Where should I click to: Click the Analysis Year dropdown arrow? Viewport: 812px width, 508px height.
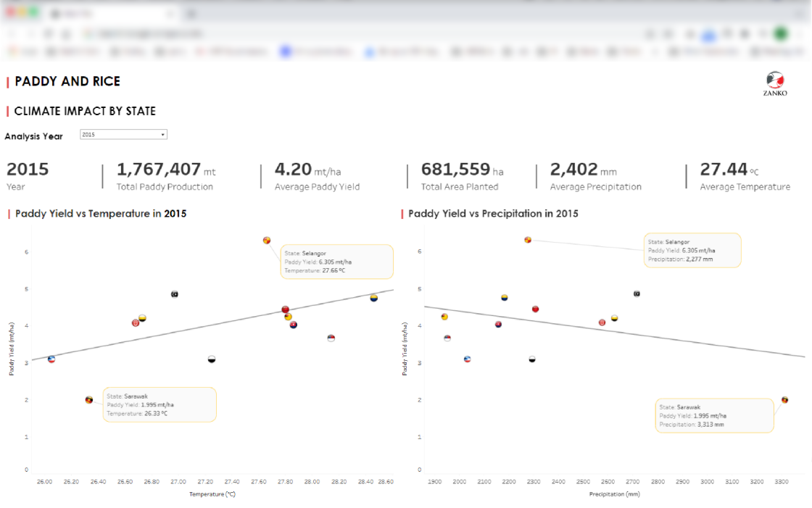tap(162, 135)
